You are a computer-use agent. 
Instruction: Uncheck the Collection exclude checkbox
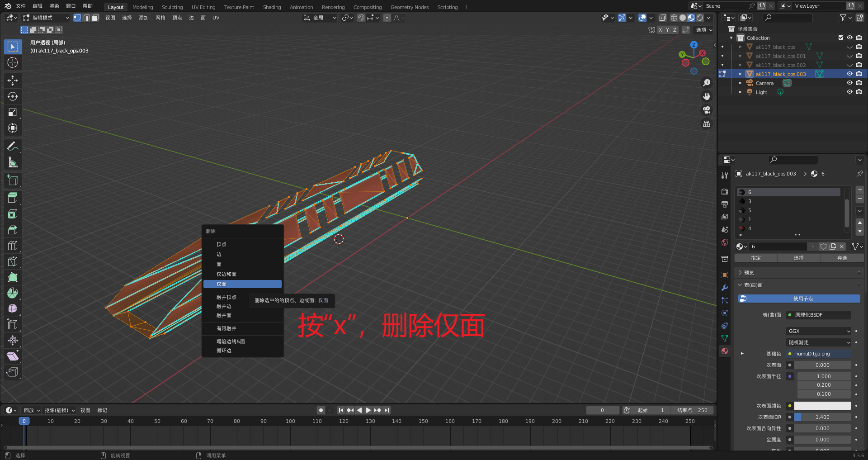click(x=841, y=38)
